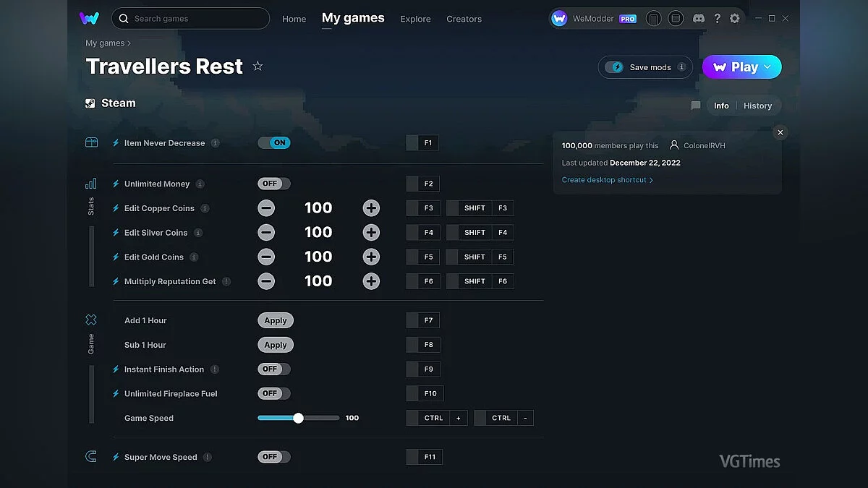Open the comments chat bubble icon

point(696,106)
